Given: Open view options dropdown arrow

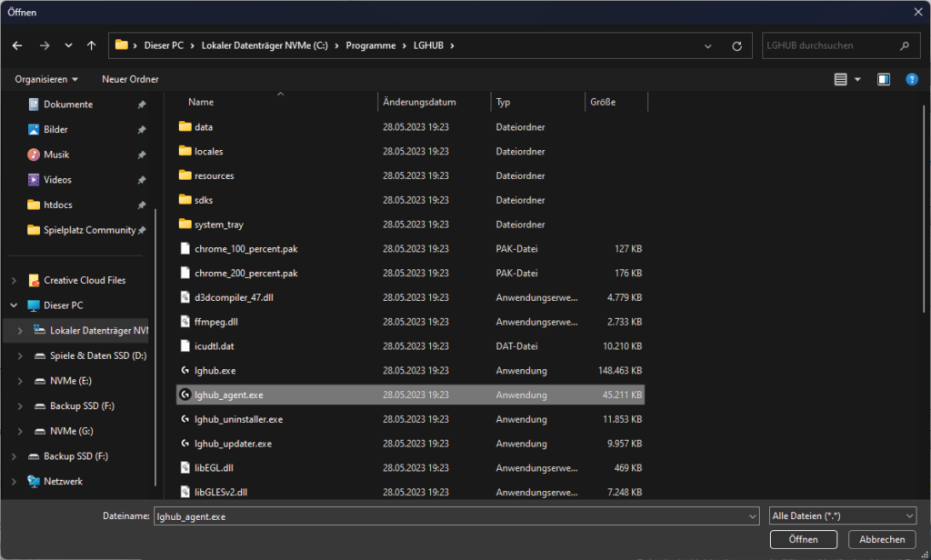Looking at the screenshot, I should 857,79.
